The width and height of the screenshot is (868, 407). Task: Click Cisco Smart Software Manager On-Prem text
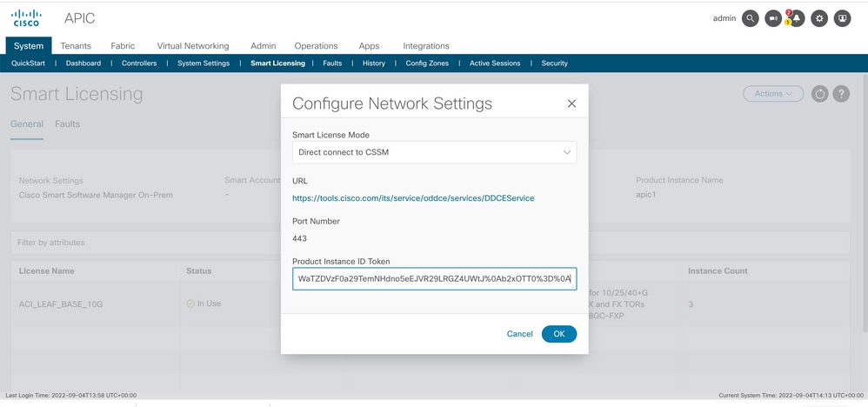[96, 195]
